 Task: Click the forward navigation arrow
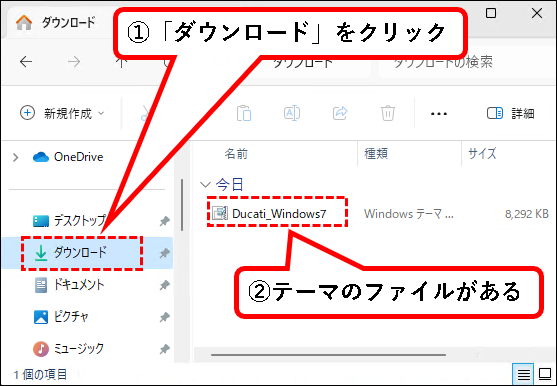coord(74,62)
